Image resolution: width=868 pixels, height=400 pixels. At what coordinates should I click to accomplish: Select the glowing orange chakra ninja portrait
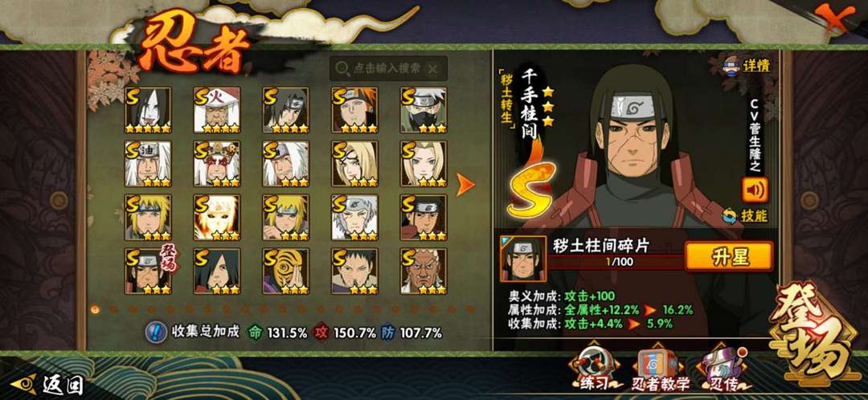point(216,217)
